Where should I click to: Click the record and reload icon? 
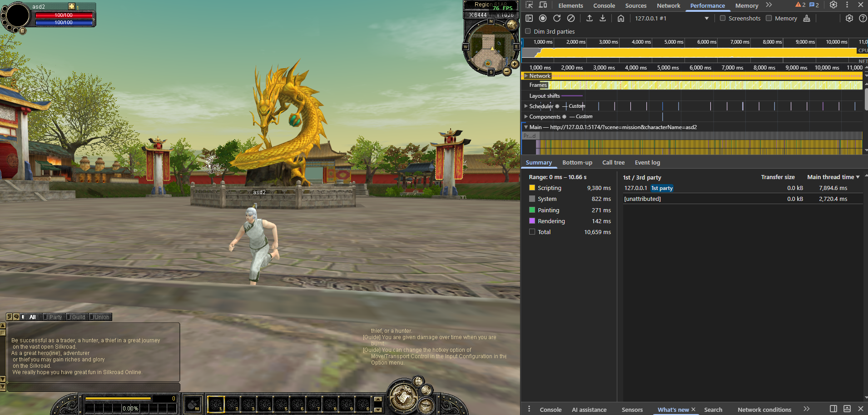point(557,18)
